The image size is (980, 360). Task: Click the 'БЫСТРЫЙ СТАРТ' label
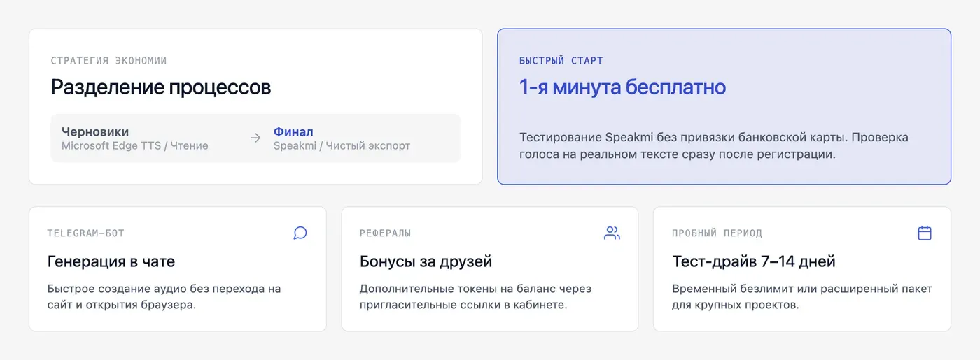561,61
